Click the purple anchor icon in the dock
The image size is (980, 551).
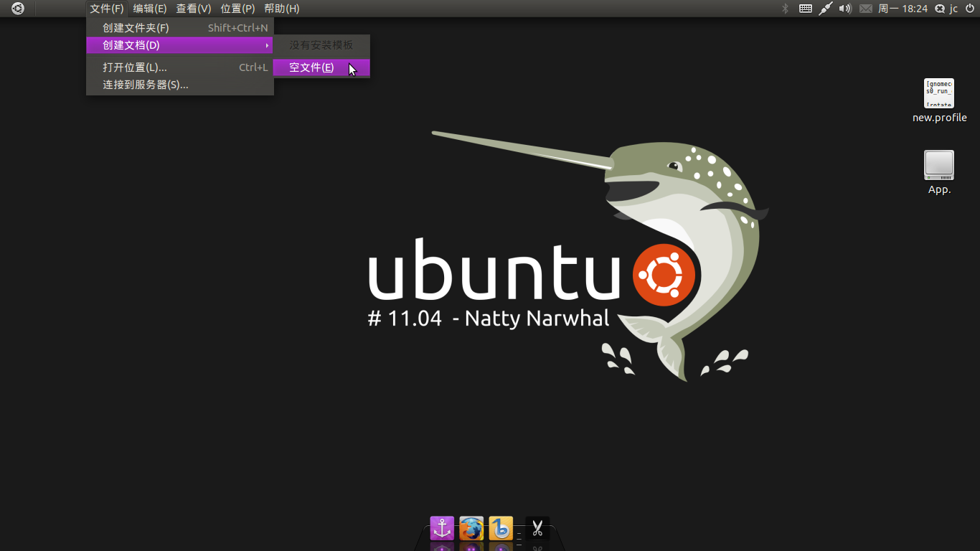pyautogui.click(x=442, y=529)
